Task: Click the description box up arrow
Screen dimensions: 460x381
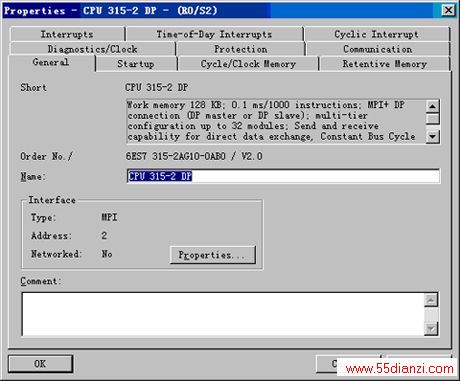Action: click(432, 106)
